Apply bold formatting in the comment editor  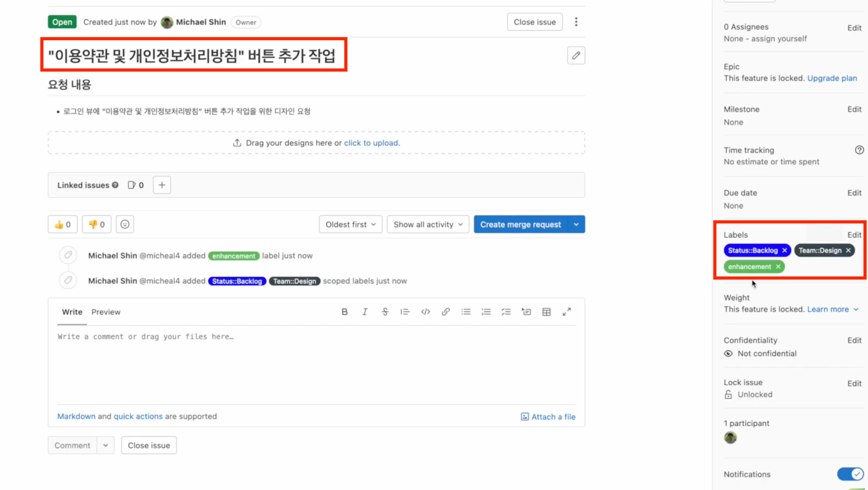click(x=344, y=311)
